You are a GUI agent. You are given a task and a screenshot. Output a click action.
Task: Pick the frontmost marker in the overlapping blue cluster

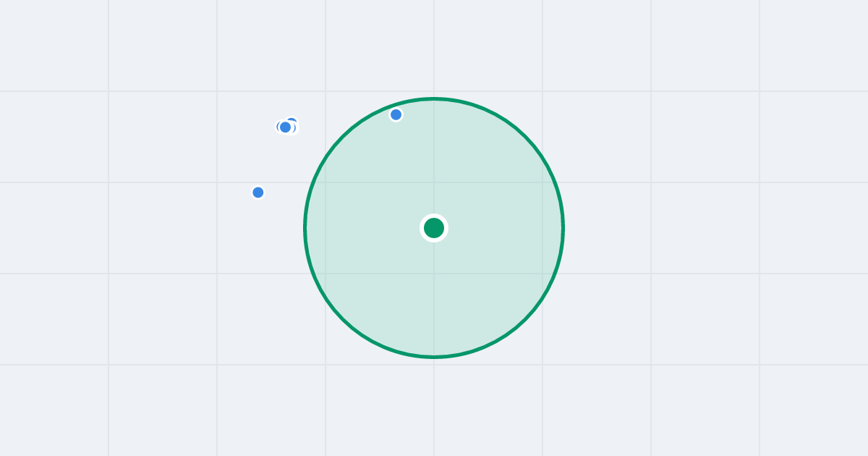pyautogui.click(x=285, y=127)
